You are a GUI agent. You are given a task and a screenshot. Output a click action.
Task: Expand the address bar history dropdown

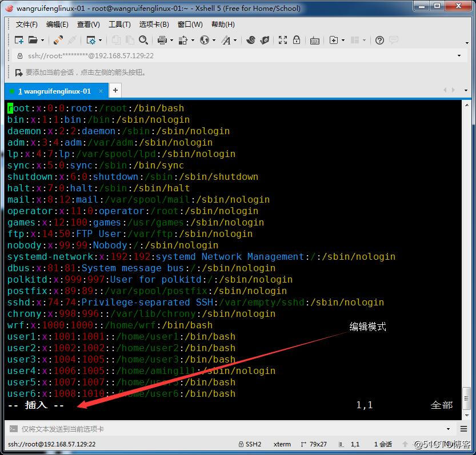pos(459,56)
